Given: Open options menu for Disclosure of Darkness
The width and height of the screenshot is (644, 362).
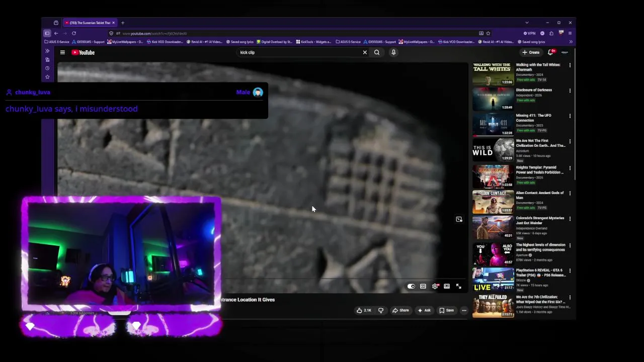Looking at the screenshot, I should tap(570, 91).
